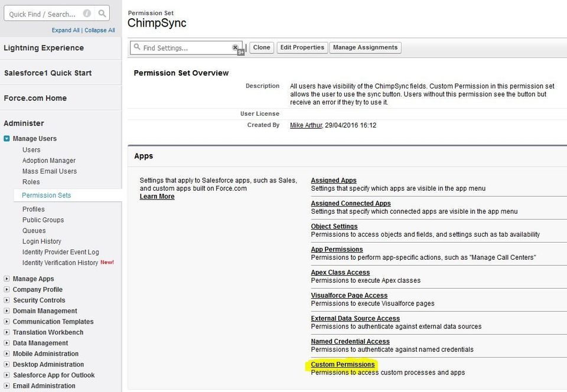The width and height of the screenshot is (567, 392).
Task: Click the Quick Find info icon
Action: tap(87, 14)
